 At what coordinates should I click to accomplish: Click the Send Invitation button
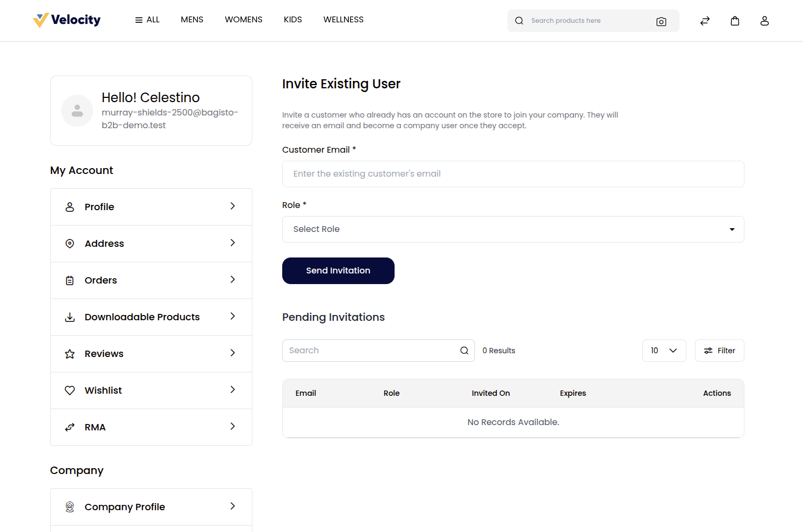(x=338, y=271)
